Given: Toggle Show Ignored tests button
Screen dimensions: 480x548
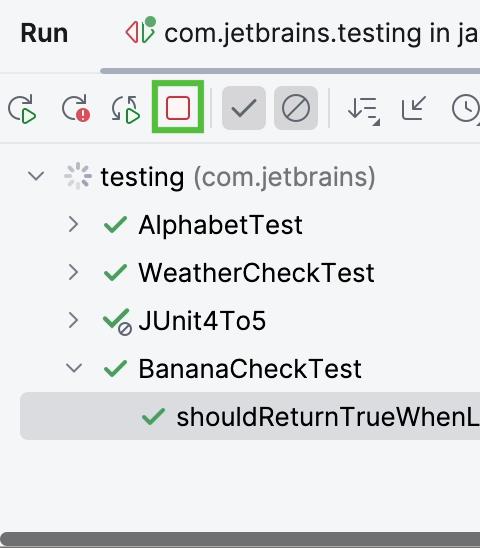Looking at the screenshot, I should 296,108.
